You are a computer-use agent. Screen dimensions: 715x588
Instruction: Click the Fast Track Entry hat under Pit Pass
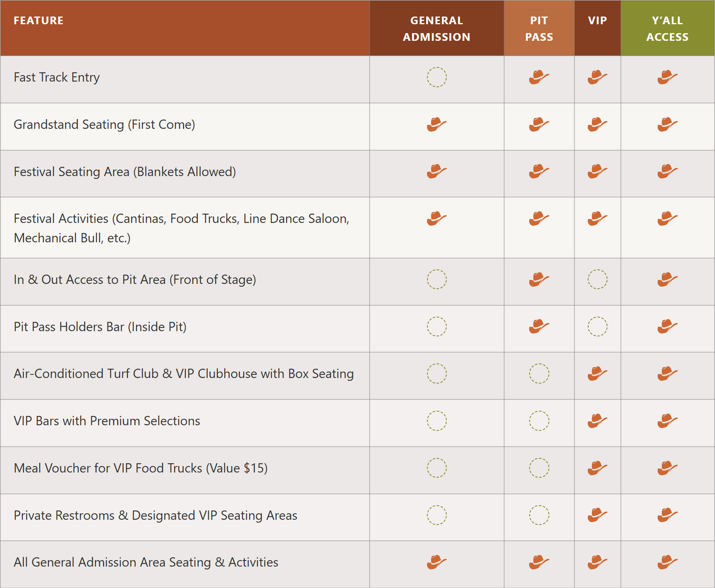pos(539,77)
